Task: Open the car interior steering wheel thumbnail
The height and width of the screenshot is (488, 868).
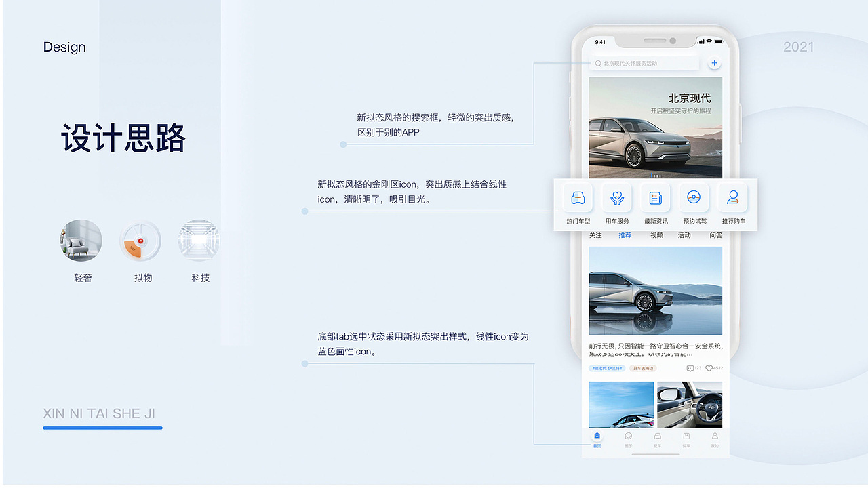Action: click(x=690, y=404)
